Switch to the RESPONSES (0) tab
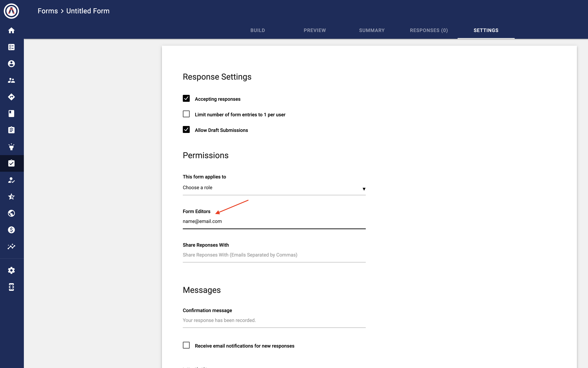 click(x=429, y=30)
